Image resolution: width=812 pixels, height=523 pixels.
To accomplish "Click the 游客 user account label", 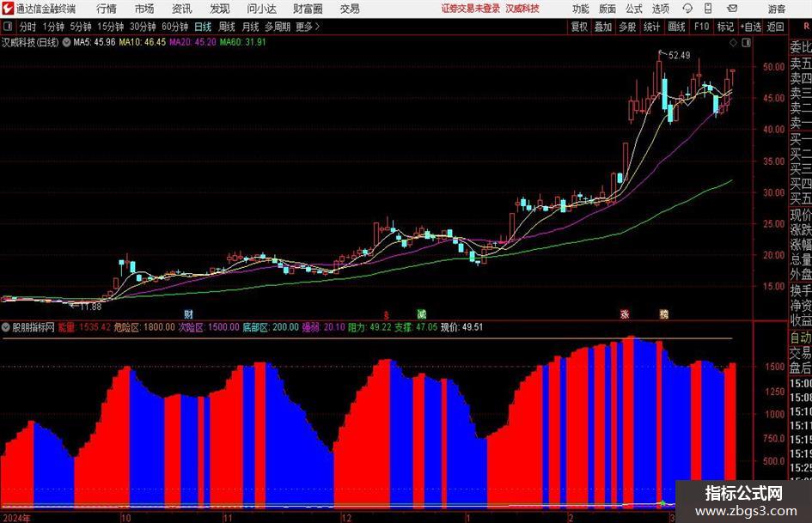I will click(x=776, y=9).
